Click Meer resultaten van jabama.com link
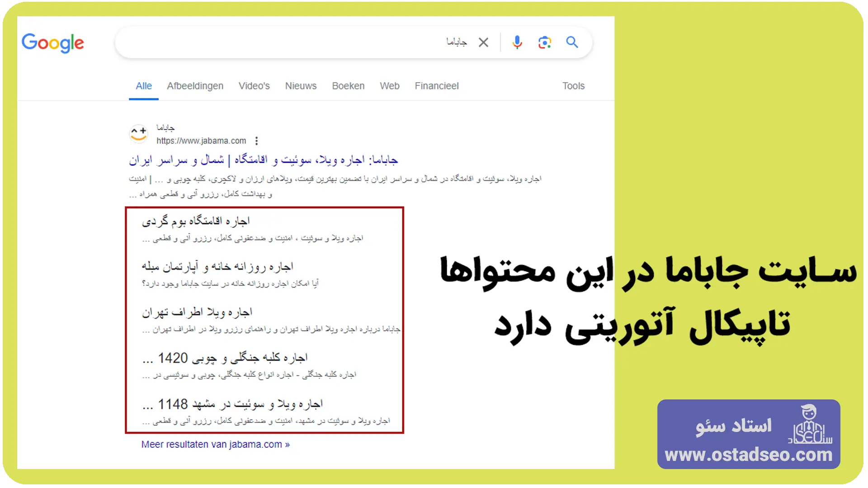868x488 pixels. [x=216, y=445]
